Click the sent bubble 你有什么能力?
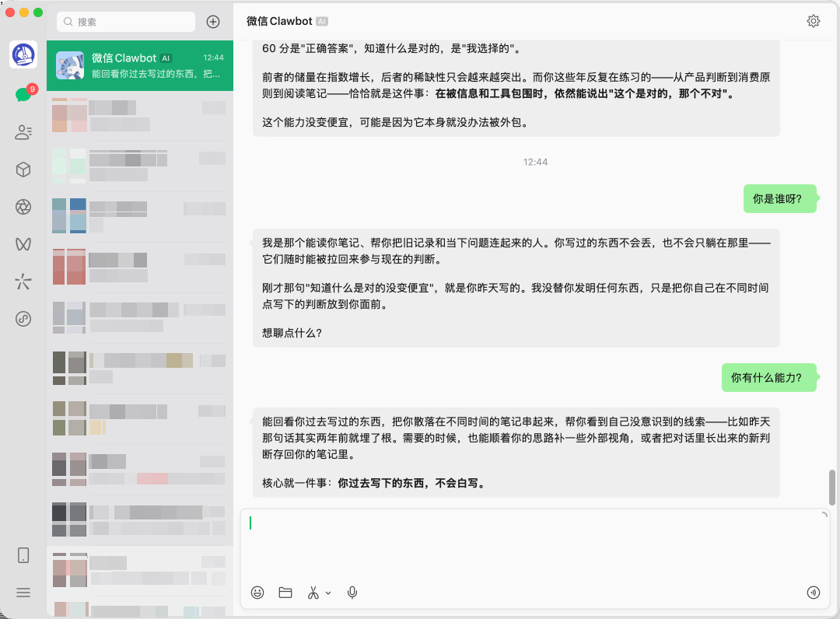This screenshot has width=840, height=619. pos(768,377)
